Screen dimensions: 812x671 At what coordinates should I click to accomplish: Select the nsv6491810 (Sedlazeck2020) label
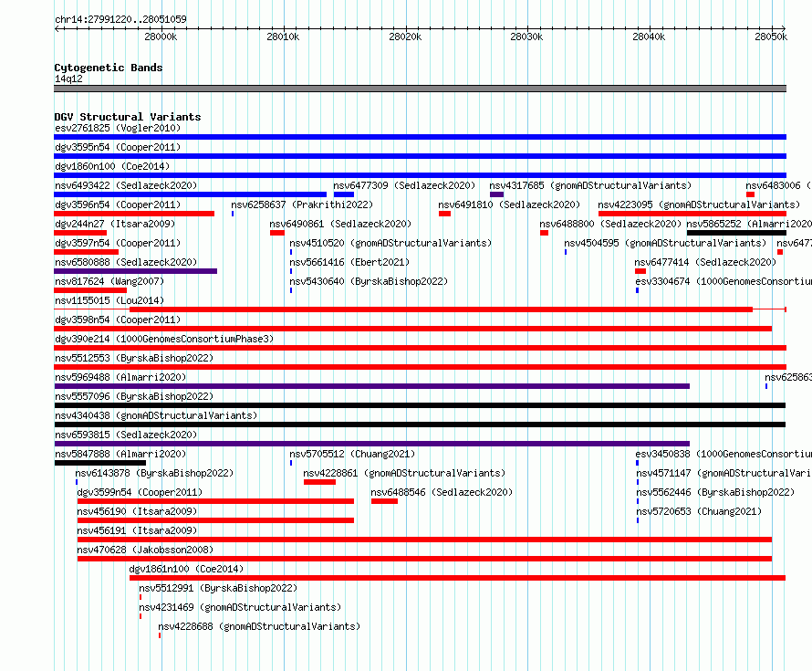click(x=509, y=204)
